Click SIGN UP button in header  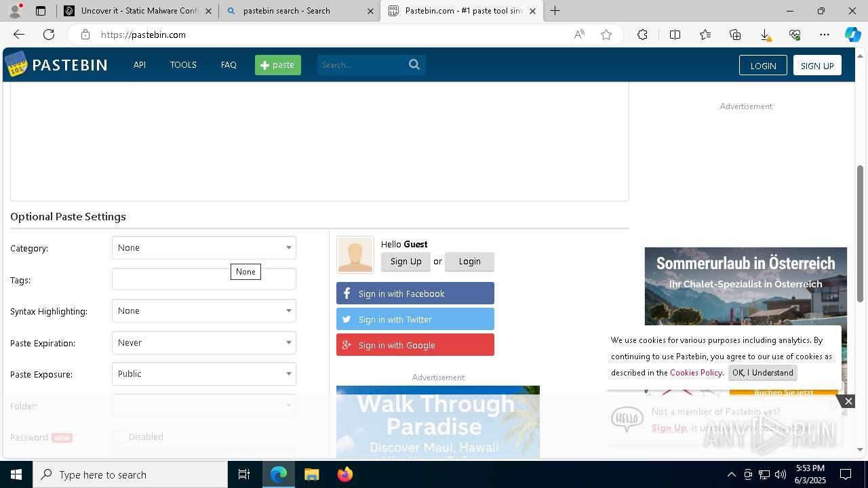817,65
